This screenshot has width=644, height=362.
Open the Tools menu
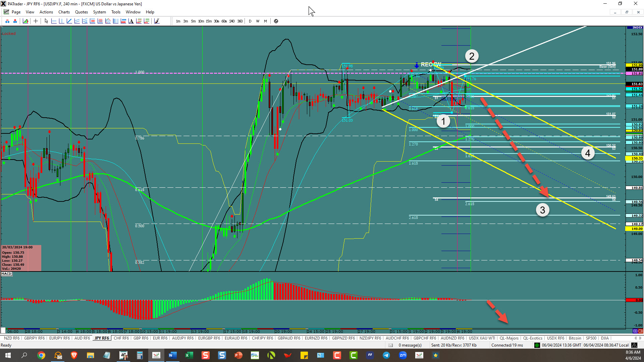(x=116, y=12)
